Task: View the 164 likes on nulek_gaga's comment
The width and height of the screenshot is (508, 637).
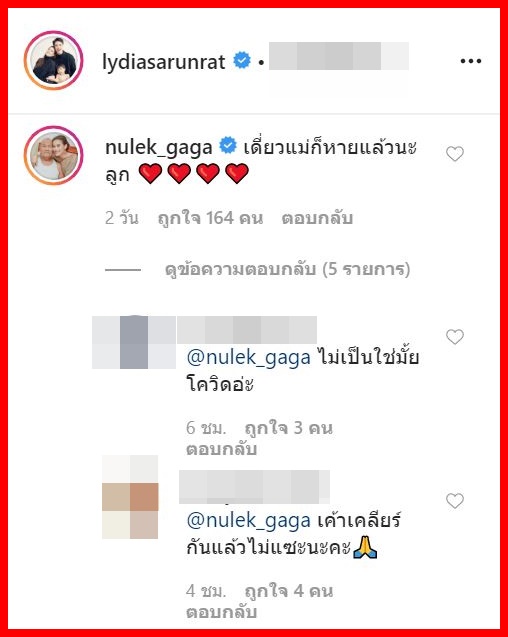Action: tap(210, 218)
